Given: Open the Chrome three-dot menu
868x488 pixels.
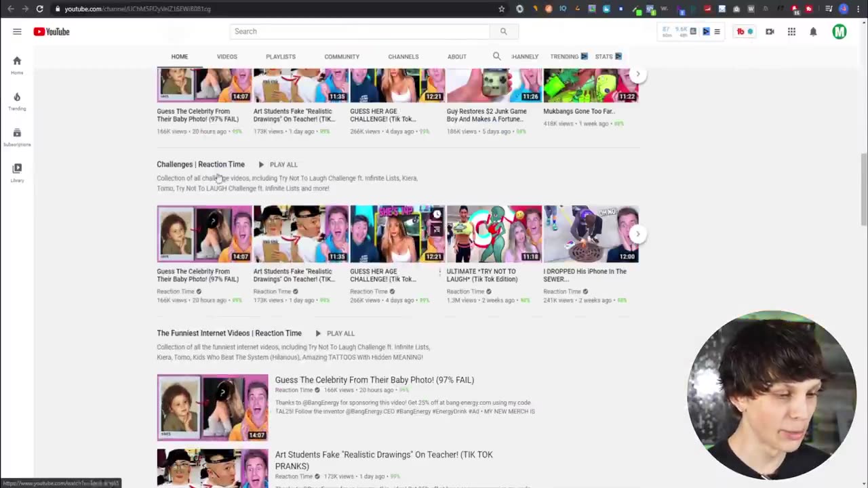Looking at the screenshot, I should tap(858, 9).
